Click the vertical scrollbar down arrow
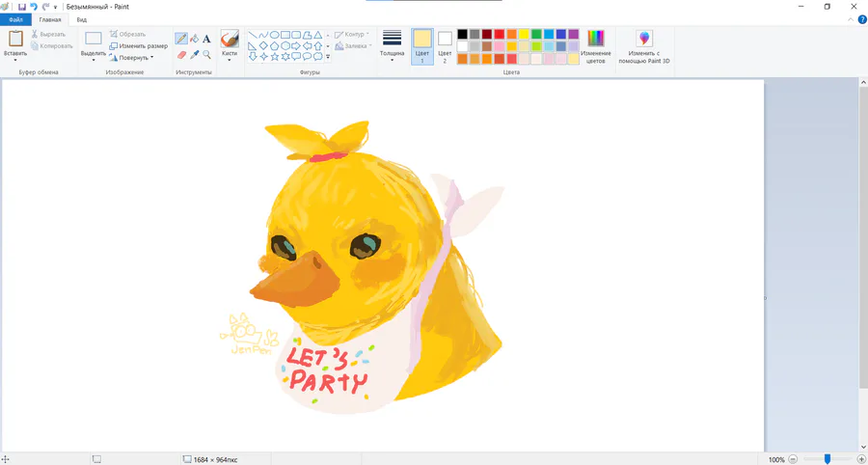Viewport: 868px width, 465px height. pyautogui.click(x=863, y=448)
